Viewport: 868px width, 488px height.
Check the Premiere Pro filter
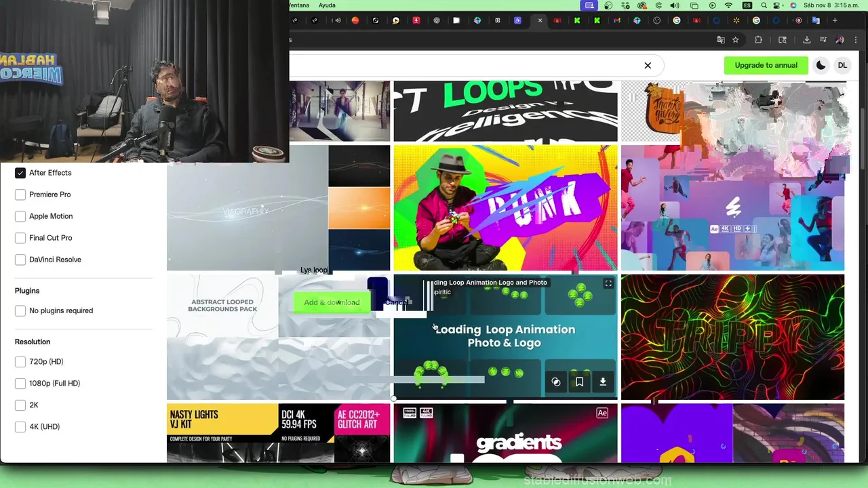click(20, 195)
